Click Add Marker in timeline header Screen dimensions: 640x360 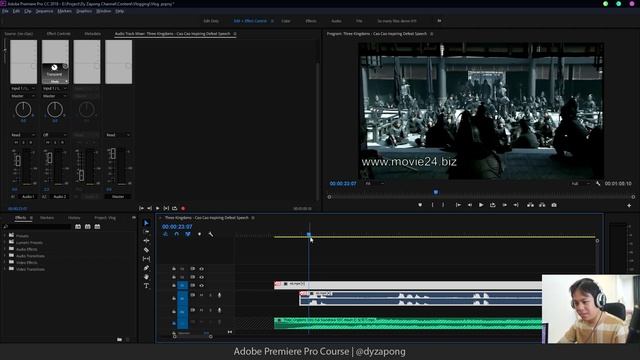click(199, 234)
